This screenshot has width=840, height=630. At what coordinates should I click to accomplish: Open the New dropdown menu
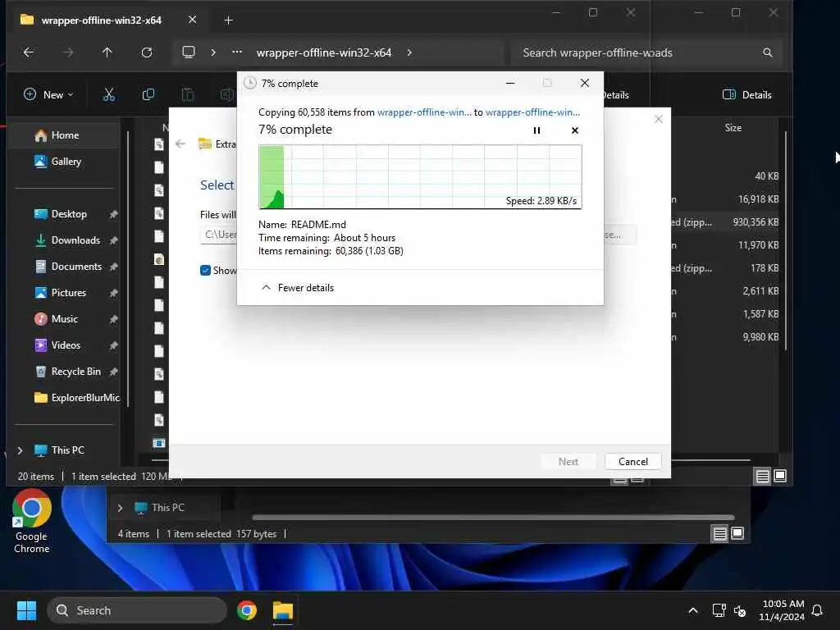tap(48, 95)
